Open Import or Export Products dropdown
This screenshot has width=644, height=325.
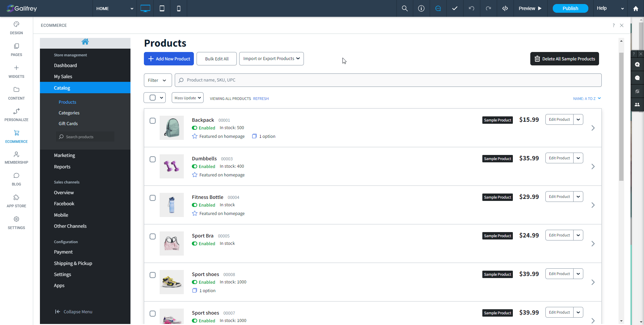271,59
